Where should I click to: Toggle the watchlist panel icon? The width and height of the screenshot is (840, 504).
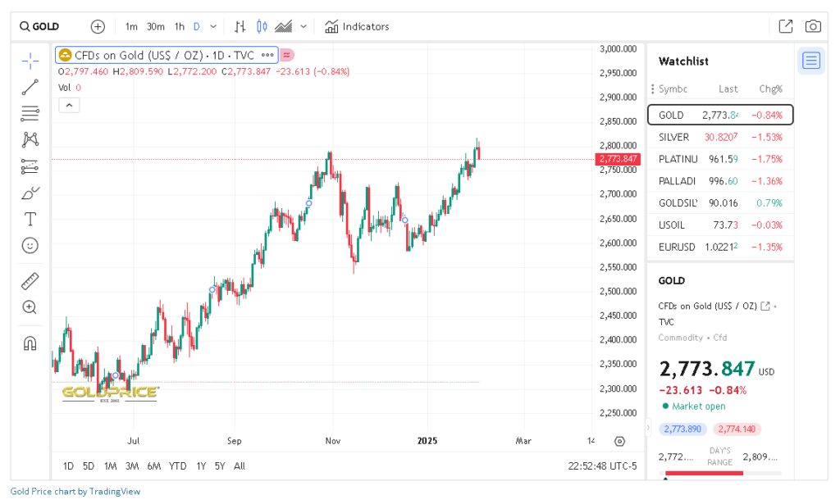click(x=811, y=61)
